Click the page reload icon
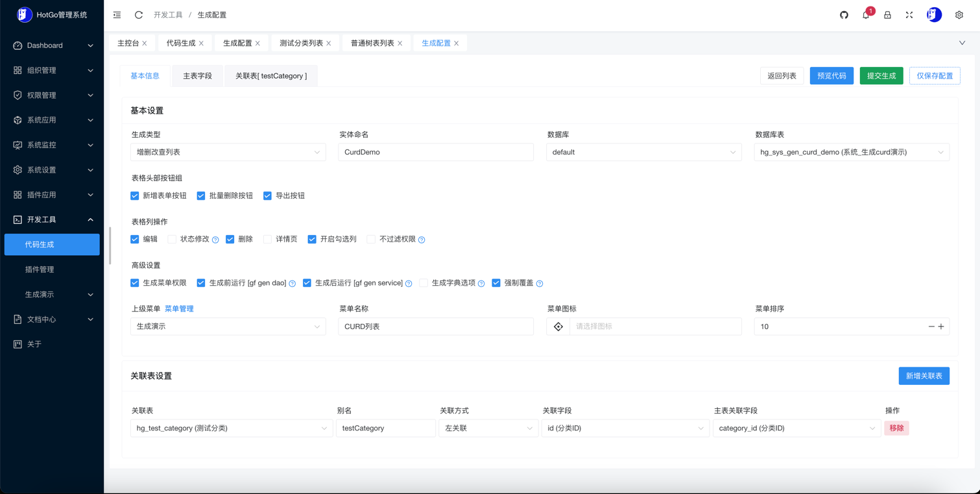980x494 pixels. [x=139, y=15]
